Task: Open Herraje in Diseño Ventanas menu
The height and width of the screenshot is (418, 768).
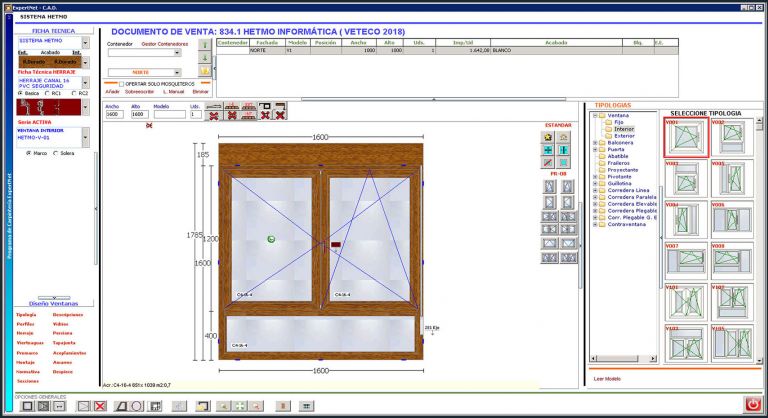Action: 26,333
